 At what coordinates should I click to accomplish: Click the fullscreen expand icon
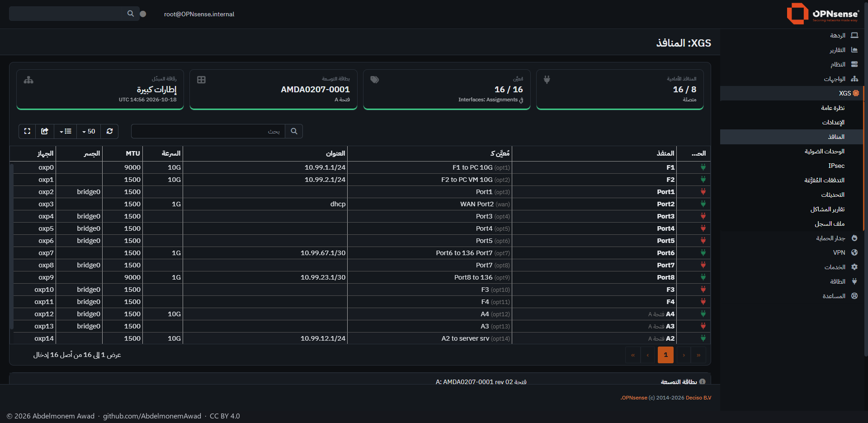[27, 131]
